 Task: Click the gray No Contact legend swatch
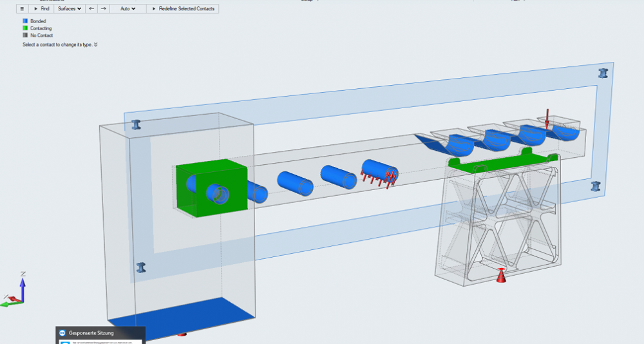click(25, 35)
